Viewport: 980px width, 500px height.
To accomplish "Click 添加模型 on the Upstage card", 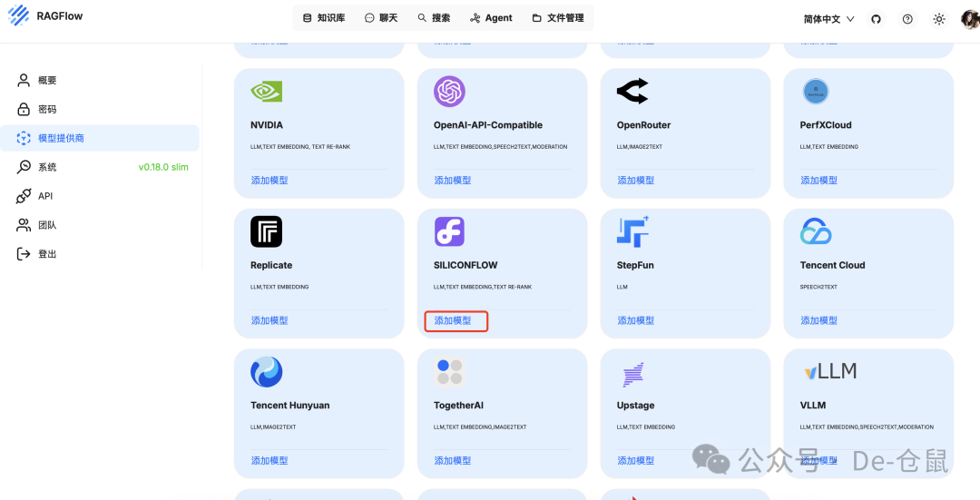I will (x=635, y=460).
